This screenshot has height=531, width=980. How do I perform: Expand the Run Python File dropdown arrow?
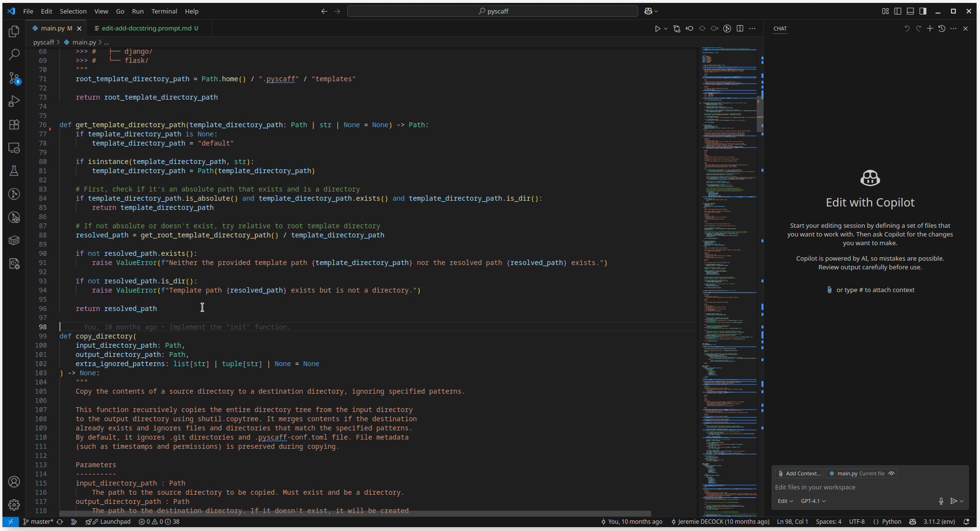(666, 29)
